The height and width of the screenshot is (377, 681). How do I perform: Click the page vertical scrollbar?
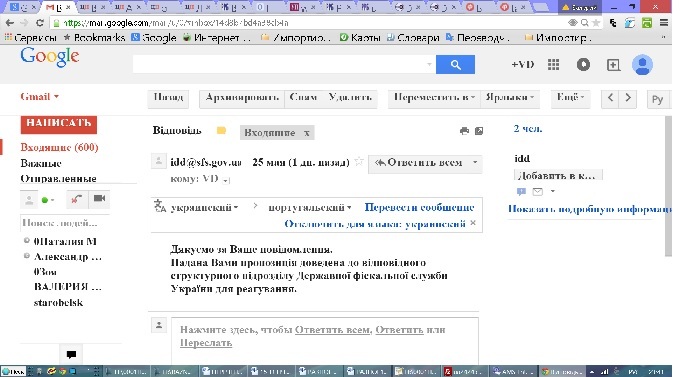pos(668,187)
